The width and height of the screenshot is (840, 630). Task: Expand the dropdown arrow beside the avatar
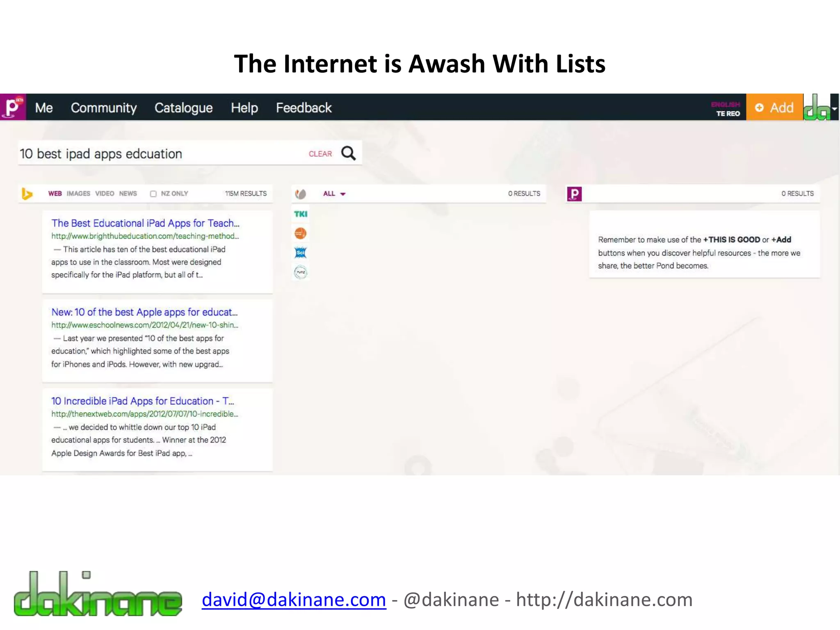(x=835, y=108)
